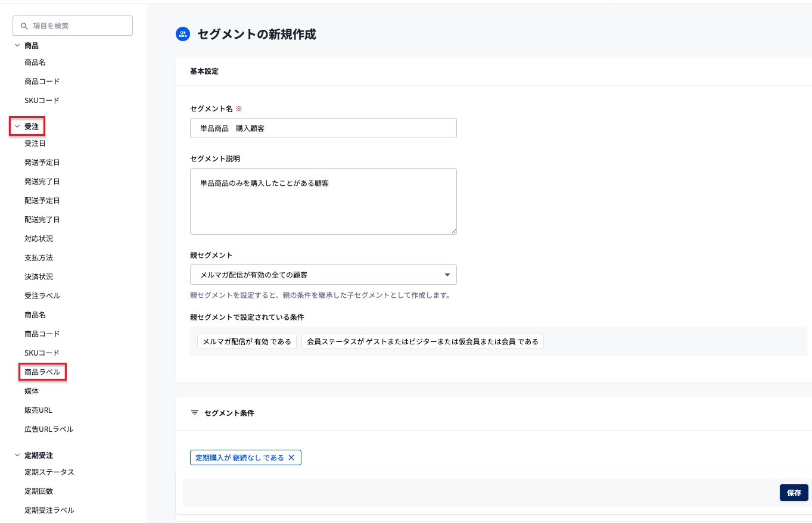The width and height of the screenshot is (812, 523).
Task: Remove the 定期購入が継続なしである condition via its X
Action: (x=291, y=457)
